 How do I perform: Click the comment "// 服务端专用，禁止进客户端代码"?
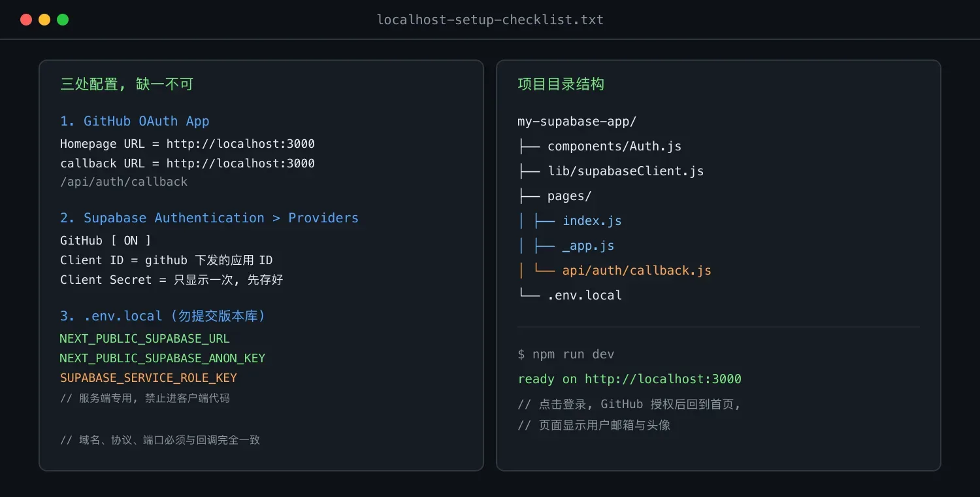pyautogui.click(x=145, y=398)
